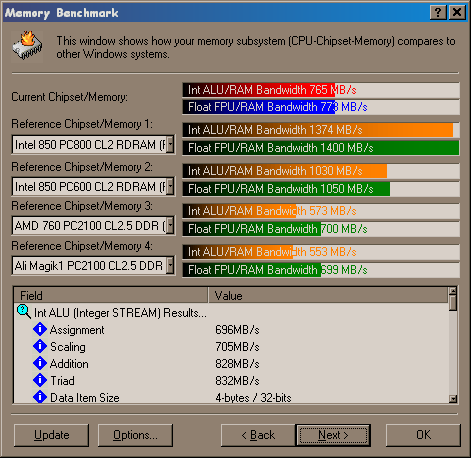Select the Triad row text

62,381
